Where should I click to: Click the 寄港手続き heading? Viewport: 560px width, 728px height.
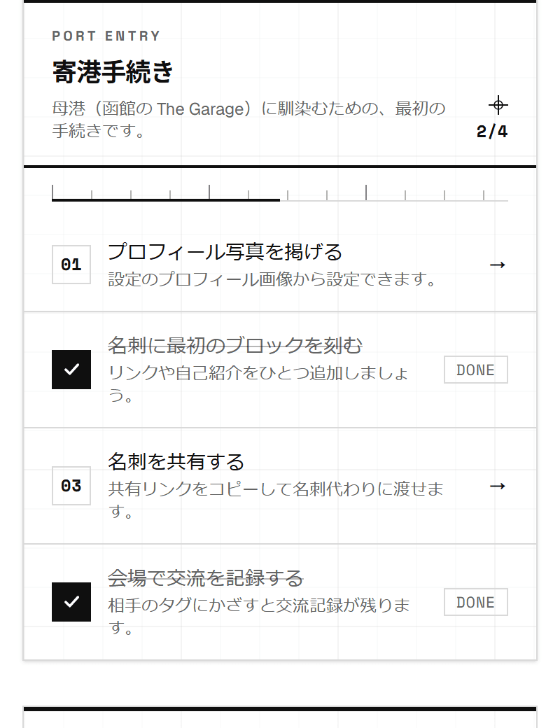113,72
